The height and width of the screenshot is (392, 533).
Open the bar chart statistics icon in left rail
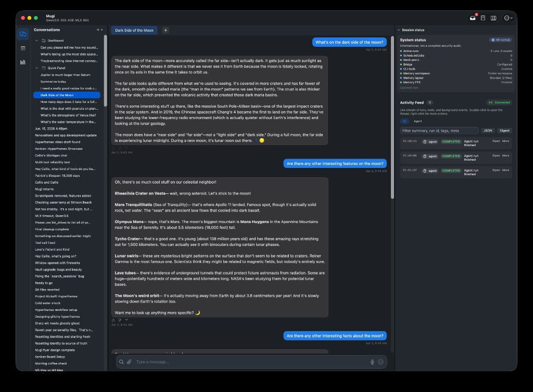tap(23, 62)
